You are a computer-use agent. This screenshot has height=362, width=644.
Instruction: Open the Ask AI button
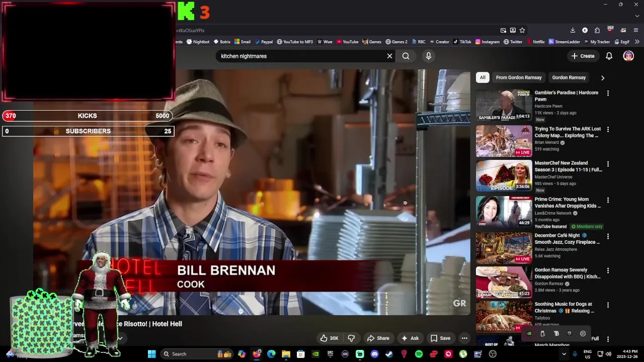[410, 338]
